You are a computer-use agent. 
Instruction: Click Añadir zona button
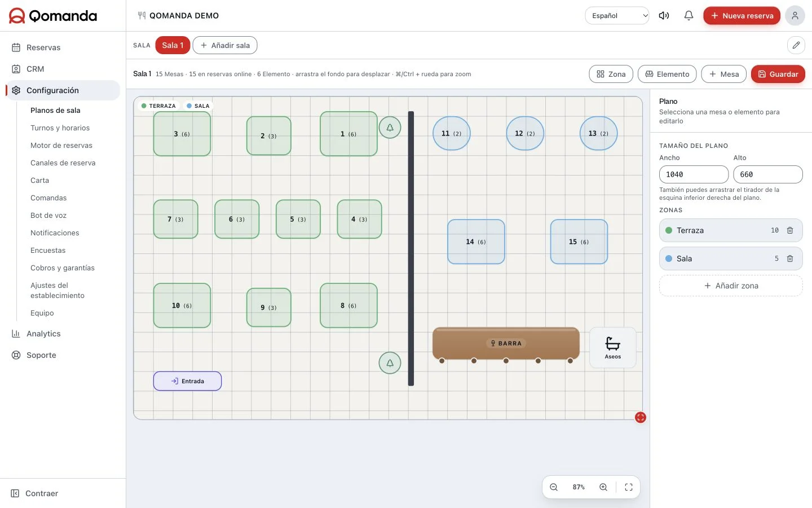point(731,286)
